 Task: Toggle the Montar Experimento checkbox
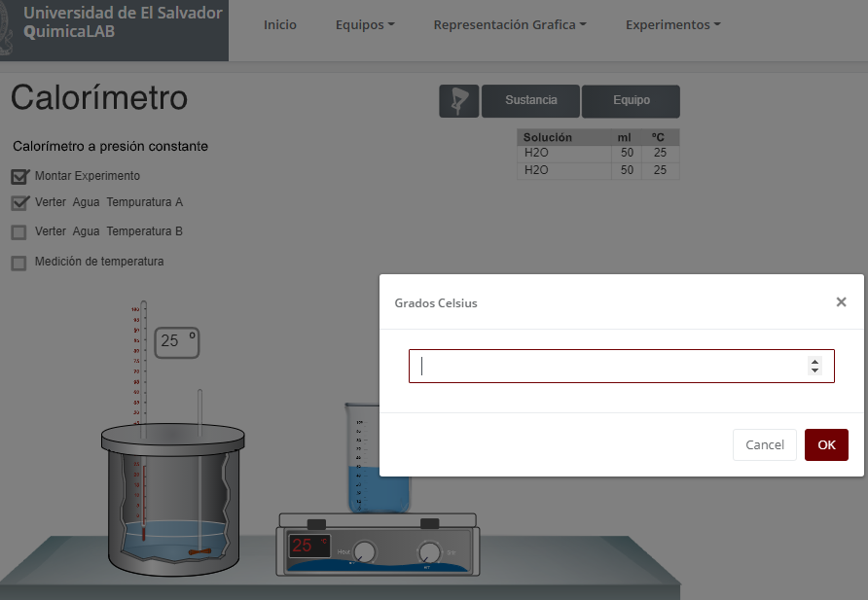pyautogui.click(x=18, y=177)
